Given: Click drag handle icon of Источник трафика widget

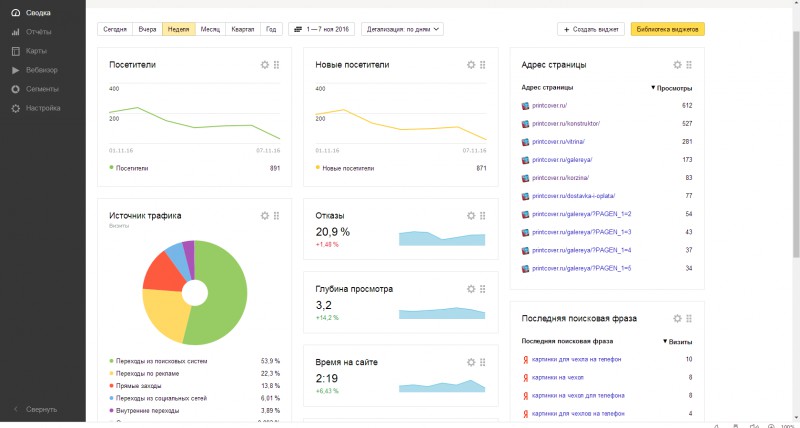Looking at the screenshot, I should point(277,216).
